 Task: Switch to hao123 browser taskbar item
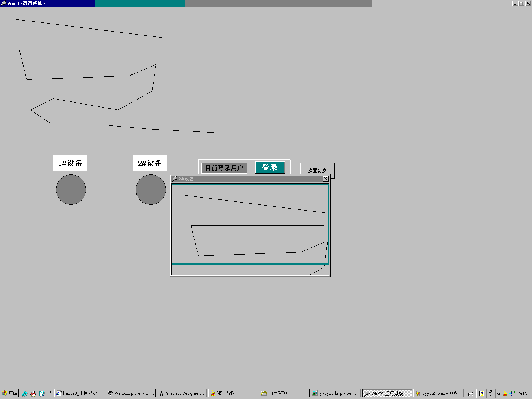[79, 393]
